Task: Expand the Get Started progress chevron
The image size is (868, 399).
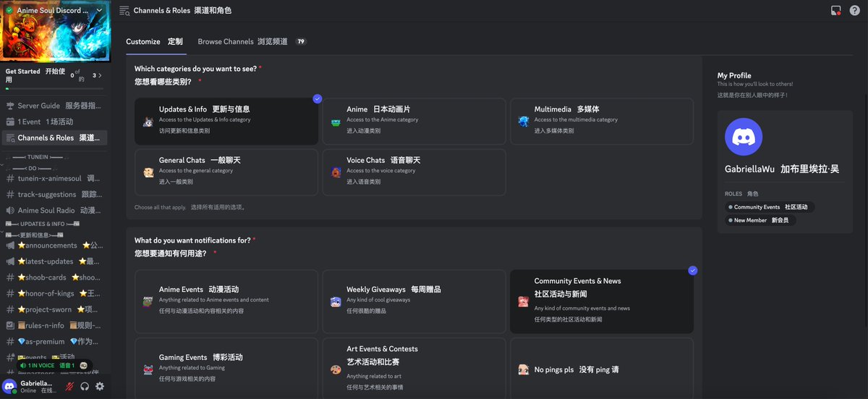Action: 100,75
